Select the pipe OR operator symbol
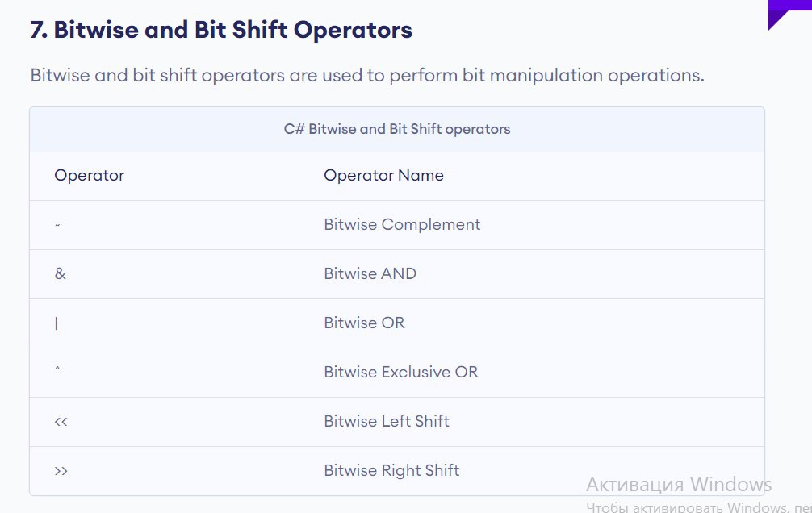Screen dimensions: 812x513 [57, 323]
